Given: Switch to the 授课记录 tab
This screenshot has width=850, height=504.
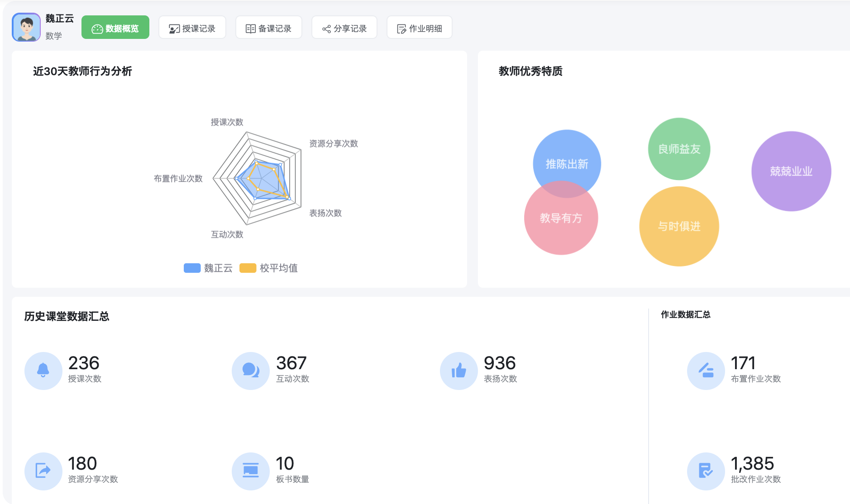Looking at the screenshot, I should [192, 29].
